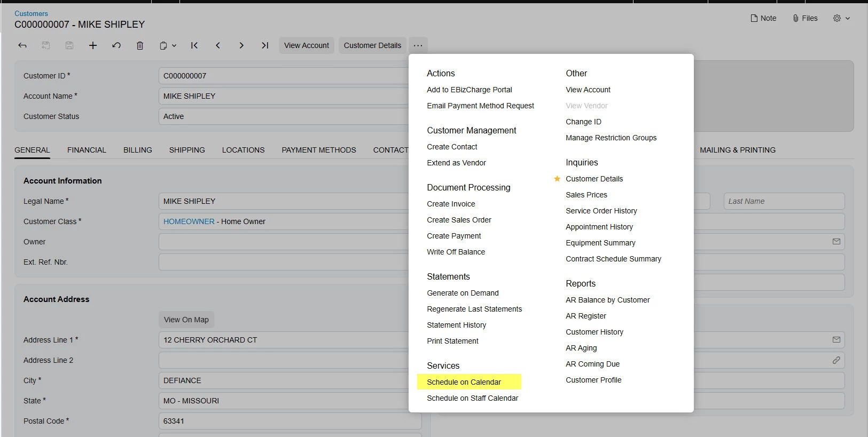The width and height of the screenshot is (868, 437).
Task: Follow the HOMEOWNER customer class link
Action: point(189,221)
